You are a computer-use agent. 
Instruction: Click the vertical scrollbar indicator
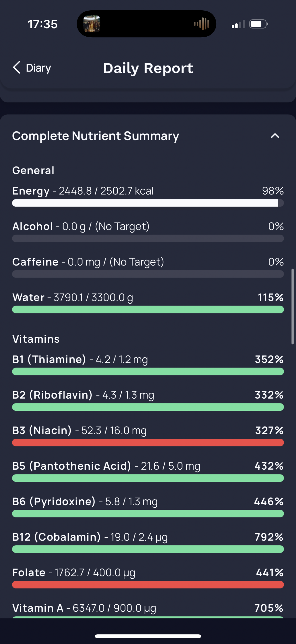[293, 307]
